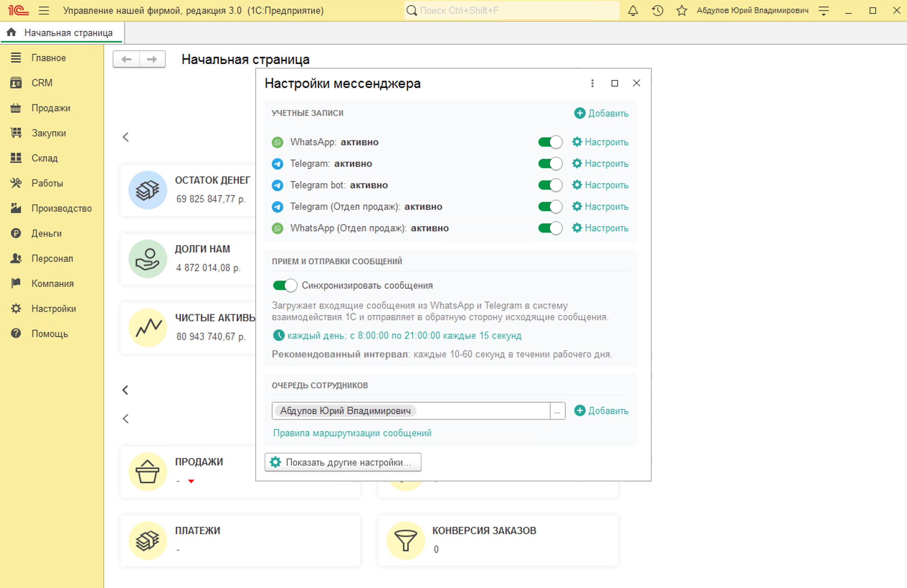
Task: Open service settings dropdown beside the user name
Action: [x=823, y=11]
